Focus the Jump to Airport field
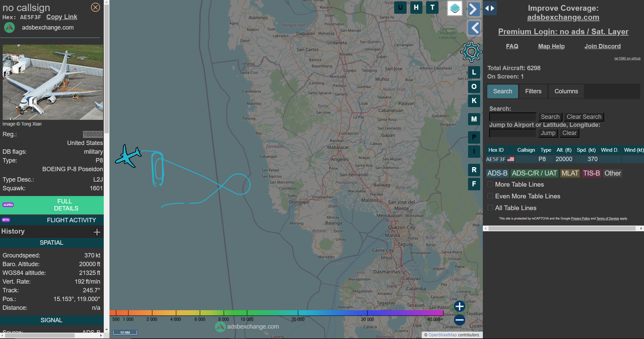This screenshot has width=644, height=339. (512, 133)
